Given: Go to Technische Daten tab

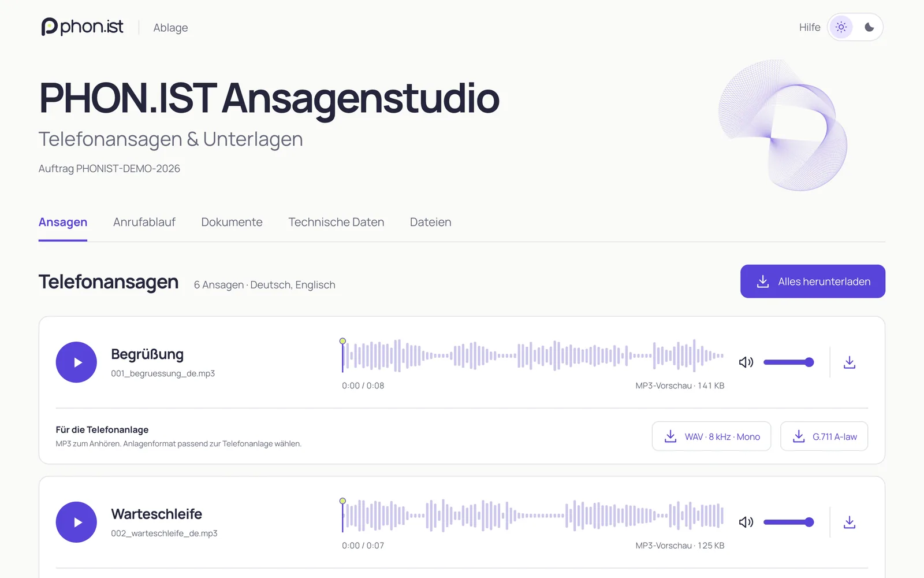Looking at the screenshot, I should 336,223.
